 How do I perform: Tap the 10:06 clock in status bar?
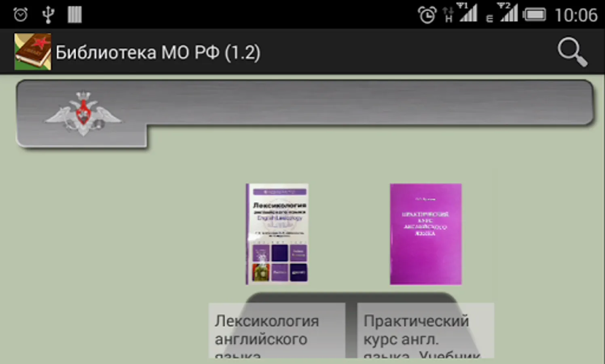coord(576,15)
